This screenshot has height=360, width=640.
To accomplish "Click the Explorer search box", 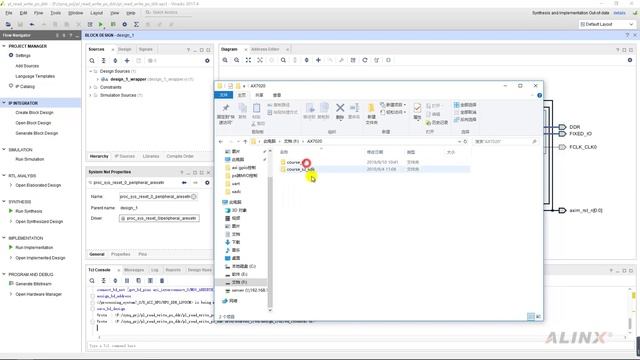I will [505, 141].
